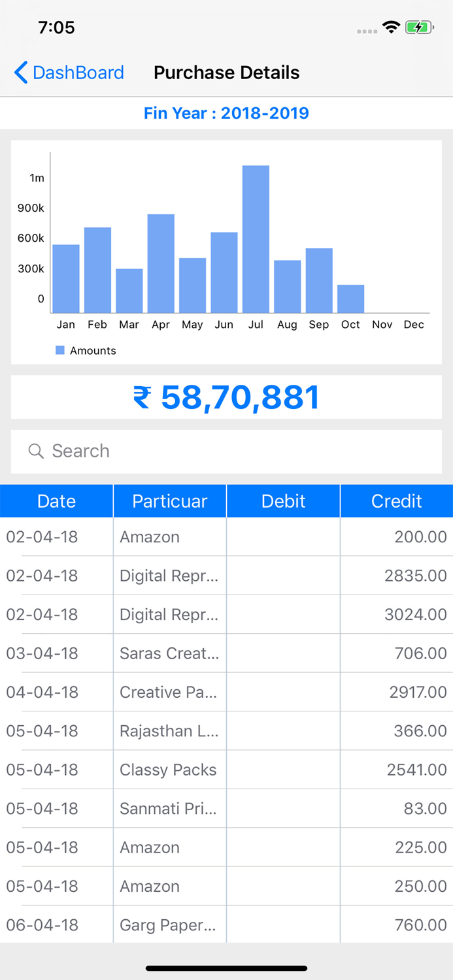The image size is (453, 980).
Task: Tap the search magnifier icon
Action: click(36, 451)
